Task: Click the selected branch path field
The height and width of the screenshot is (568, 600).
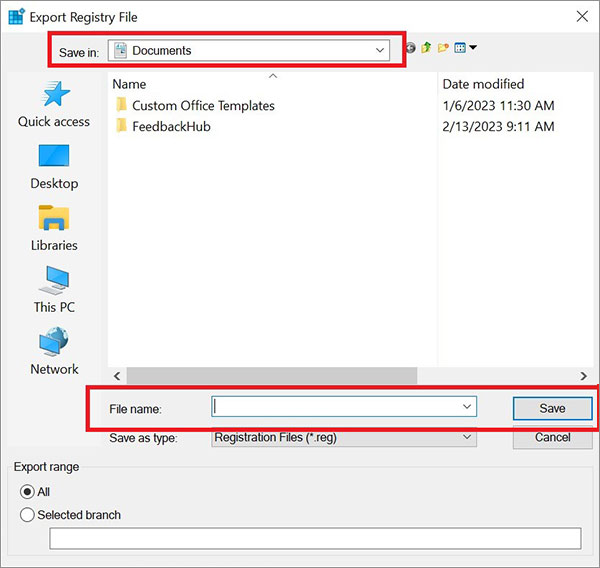Action: tap(315, 539)
